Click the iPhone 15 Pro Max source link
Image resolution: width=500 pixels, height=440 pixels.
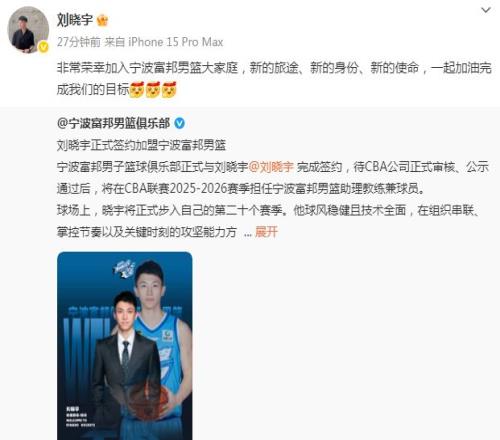pyautogui.click(x=176, y=42)
